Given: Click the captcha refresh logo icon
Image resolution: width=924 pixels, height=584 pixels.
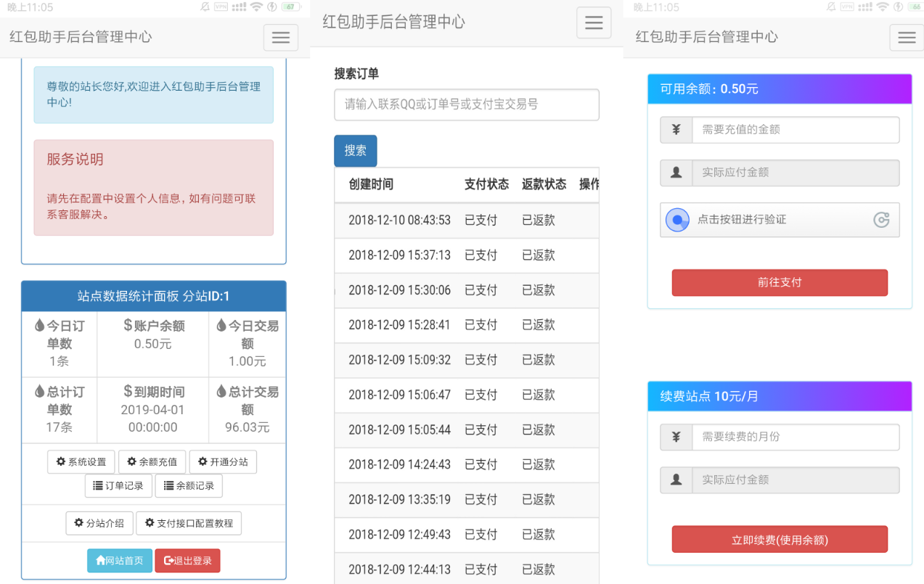Looking at the screenshot, I should click(881, 220).
